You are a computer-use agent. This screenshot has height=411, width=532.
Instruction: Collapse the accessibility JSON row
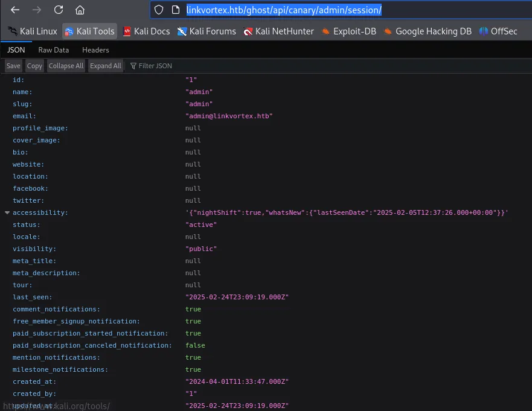coord(7,212)
